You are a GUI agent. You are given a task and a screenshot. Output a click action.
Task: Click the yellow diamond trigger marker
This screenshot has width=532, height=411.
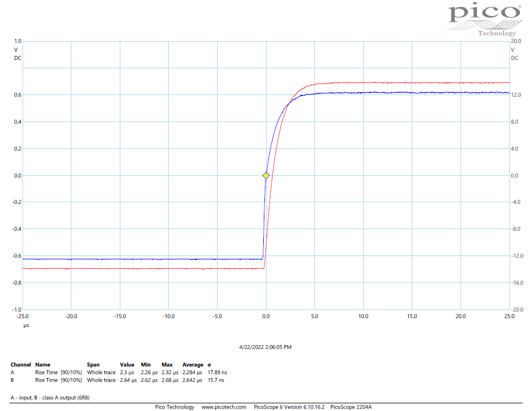coord(266,175)
